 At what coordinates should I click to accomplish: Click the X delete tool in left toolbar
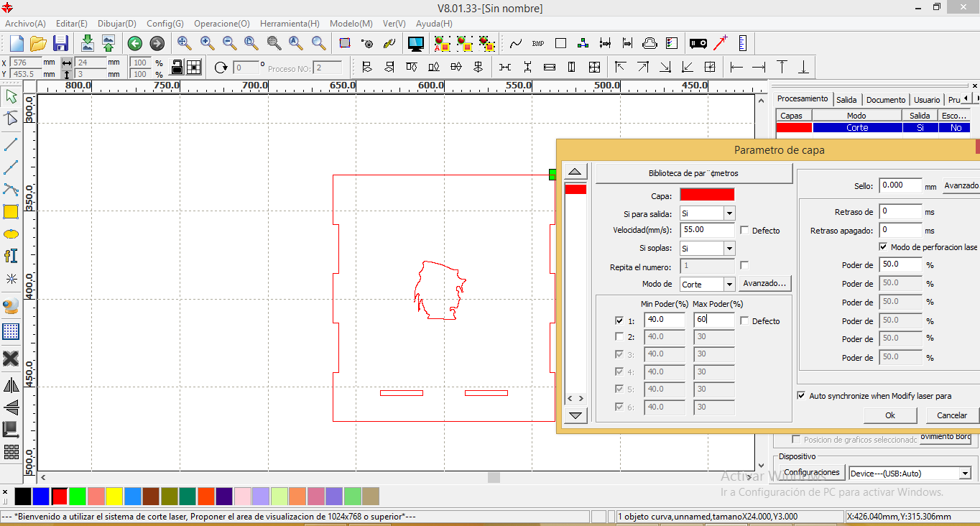pos(11,358)
